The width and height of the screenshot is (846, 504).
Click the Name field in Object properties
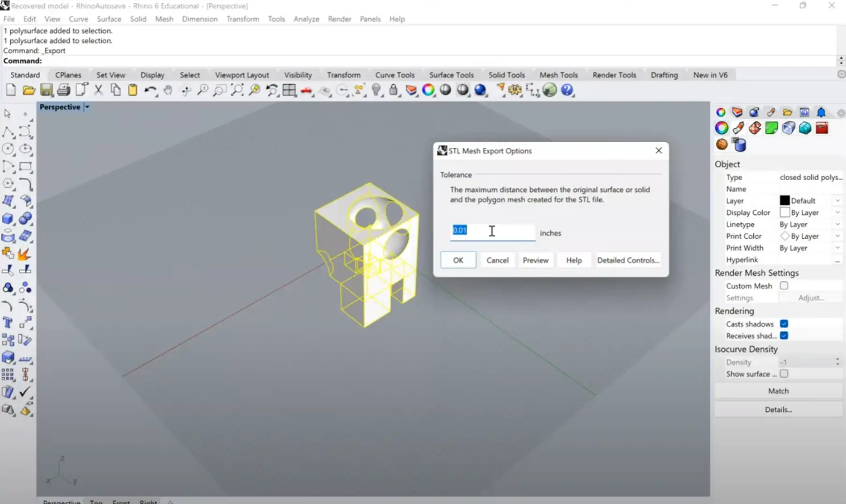click(809, 189)
